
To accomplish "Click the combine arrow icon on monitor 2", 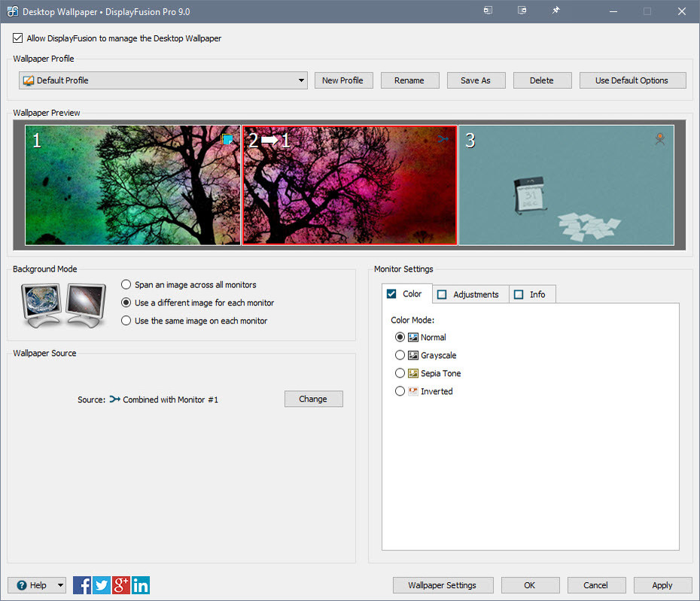I will (442, 139).
